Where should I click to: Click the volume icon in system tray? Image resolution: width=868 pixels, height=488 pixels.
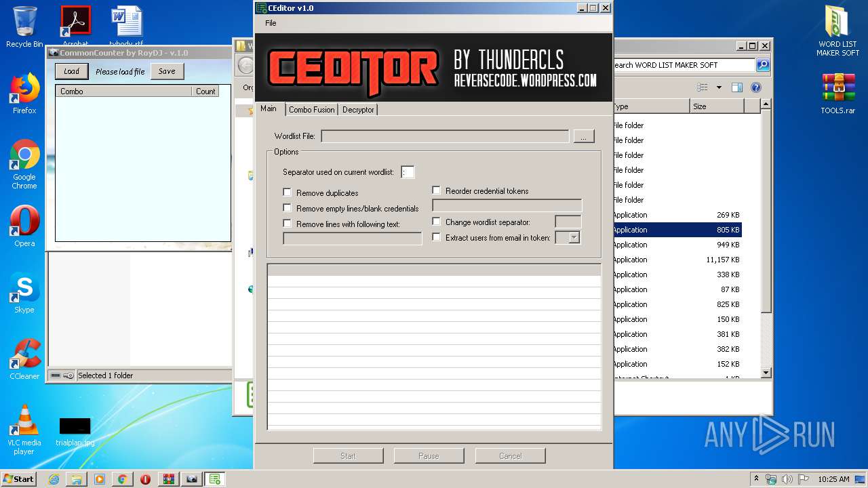787,479
